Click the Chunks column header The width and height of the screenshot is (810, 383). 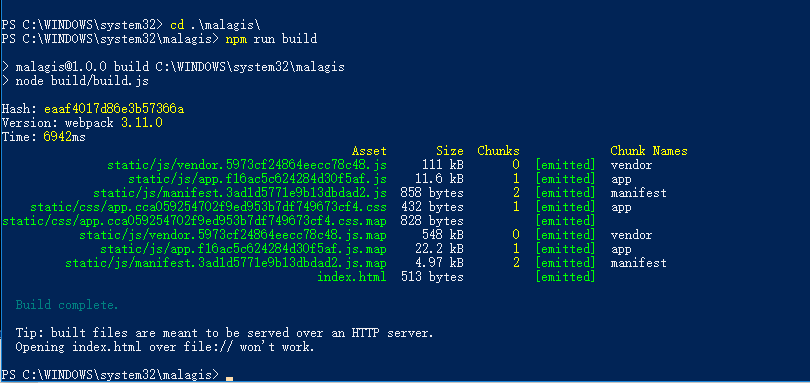pyautogui.click(x=499, y=151)
